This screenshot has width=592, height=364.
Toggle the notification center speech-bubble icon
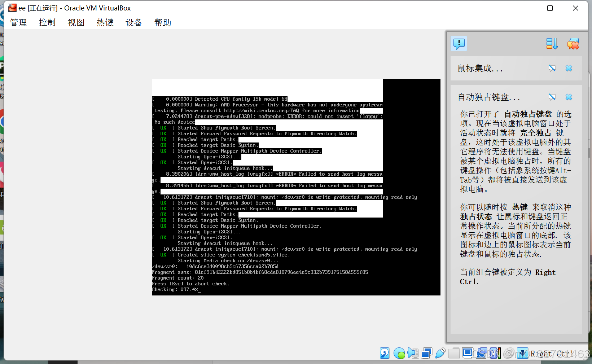(459, 44)
